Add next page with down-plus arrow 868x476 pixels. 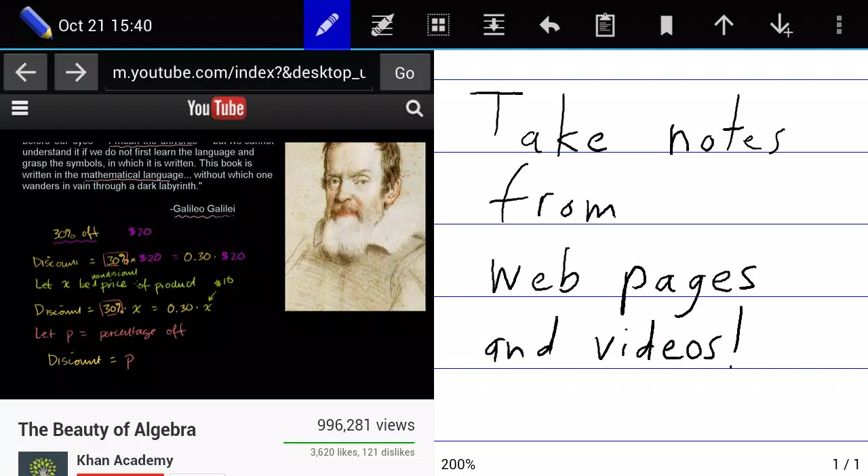[781, 25]
